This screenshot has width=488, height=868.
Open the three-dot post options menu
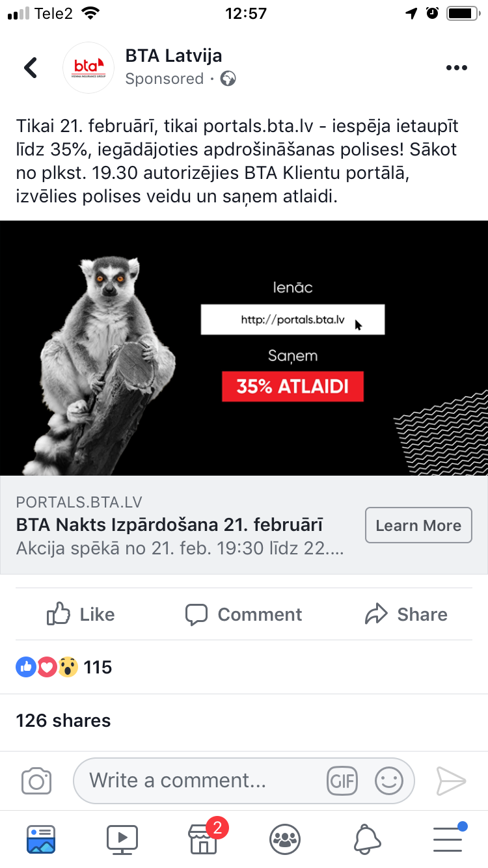456,68
